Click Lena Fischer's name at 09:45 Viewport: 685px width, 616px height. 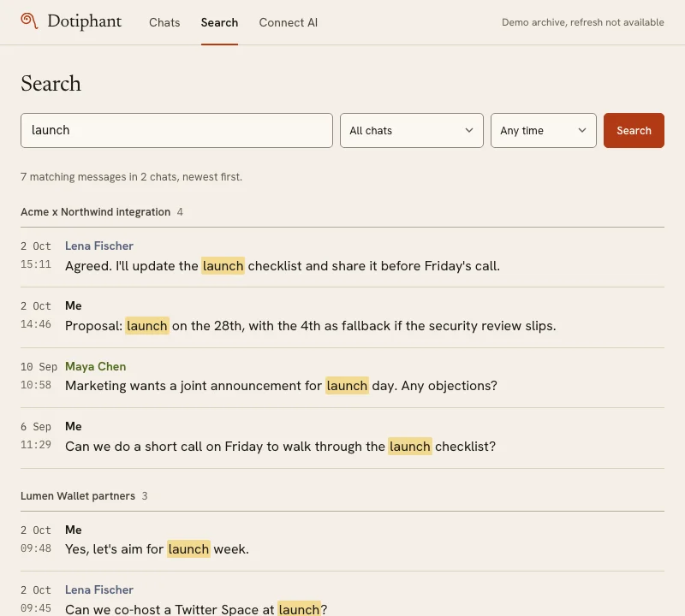click(x=99, y=589)
